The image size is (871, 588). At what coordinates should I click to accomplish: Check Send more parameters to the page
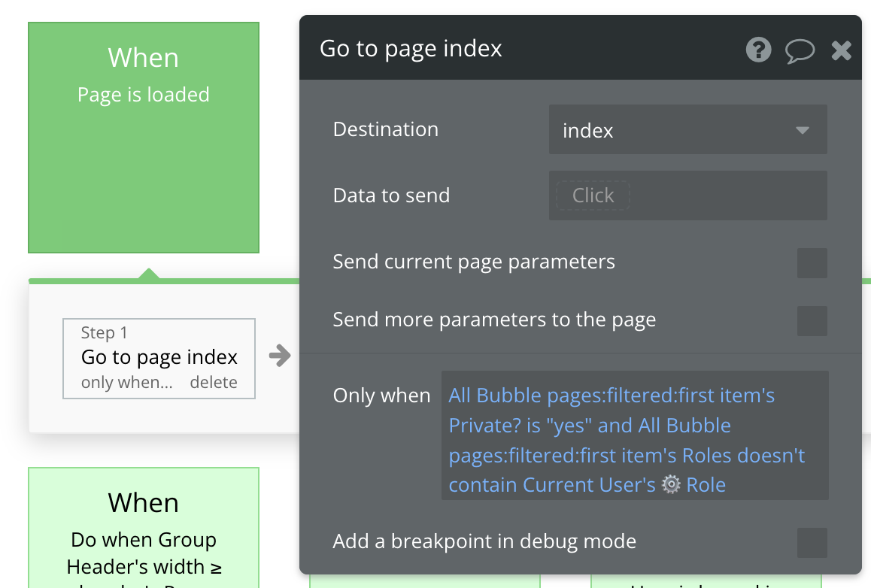coord(812,321)
